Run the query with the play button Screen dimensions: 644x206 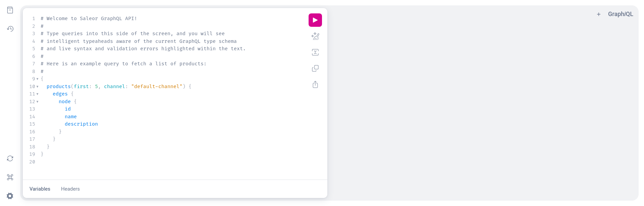click(315, 20)
